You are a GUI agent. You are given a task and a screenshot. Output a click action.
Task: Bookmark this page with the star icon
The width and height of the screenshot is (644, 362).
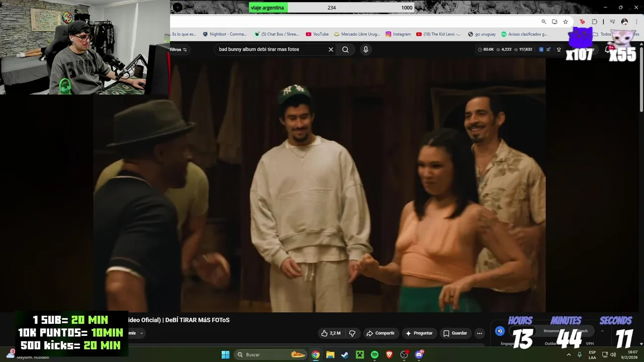[566, 22]
